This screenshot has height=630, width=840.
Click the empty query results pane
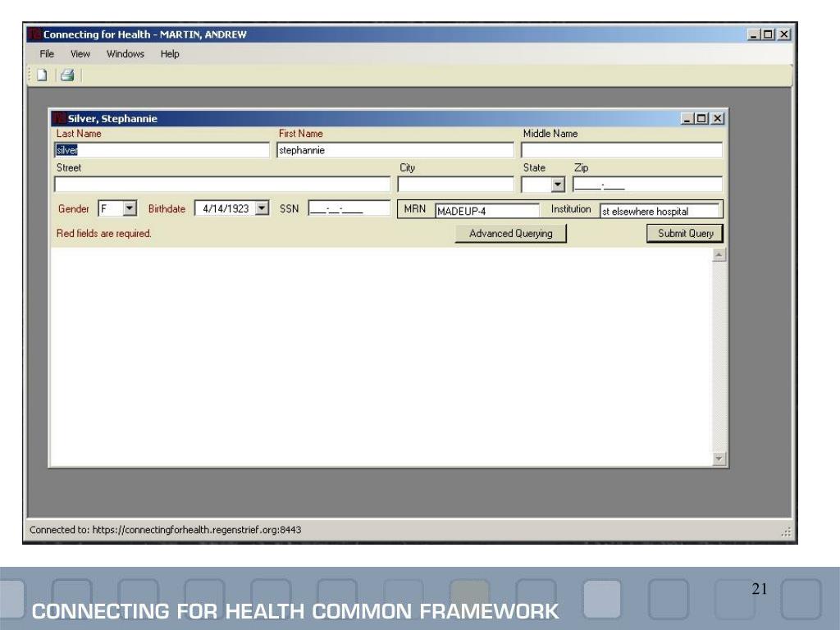coord(381,357)
